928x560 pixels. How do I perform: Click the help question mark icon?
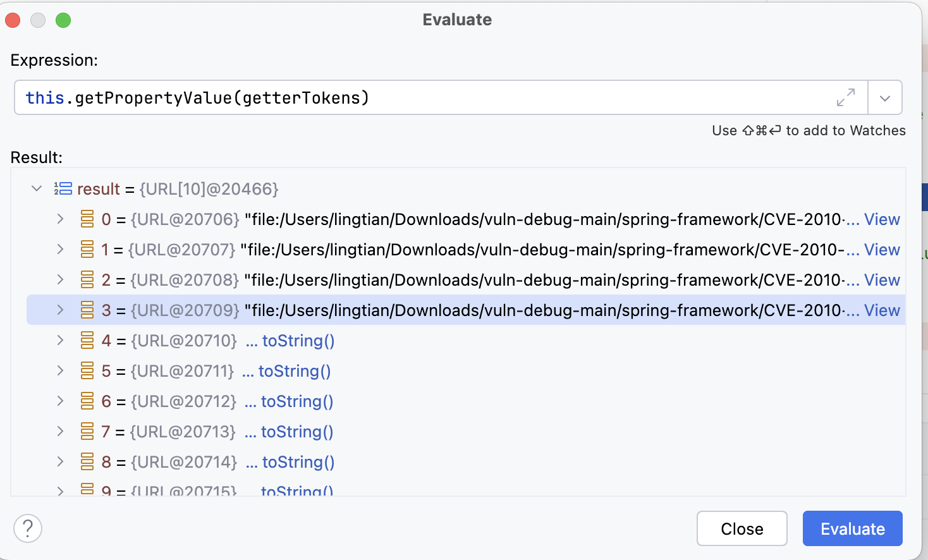click(28, 528)
